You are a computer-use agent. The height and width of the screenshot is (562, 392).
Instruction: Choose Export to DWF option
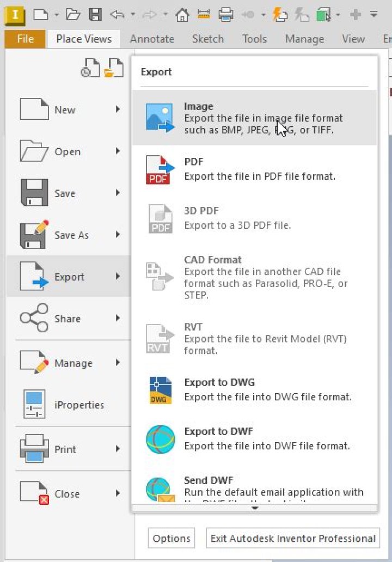click(254, 439)
